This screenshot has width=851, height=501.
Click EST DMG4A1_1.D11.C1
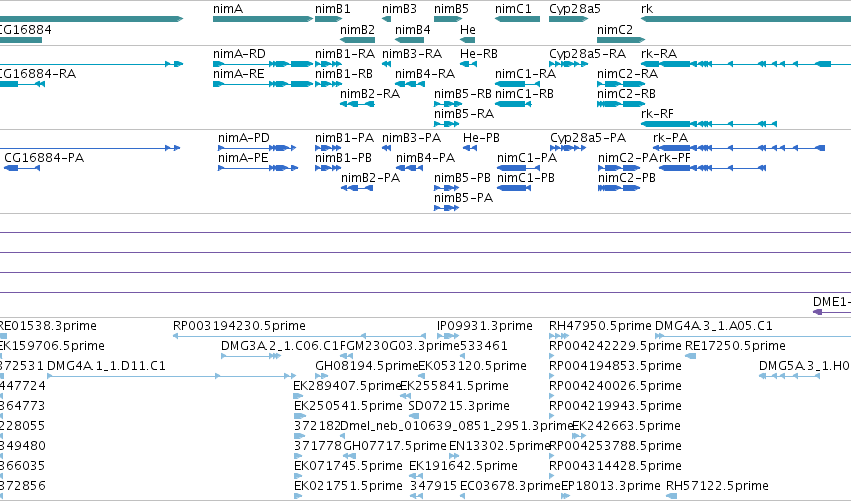tap(172, 376)
